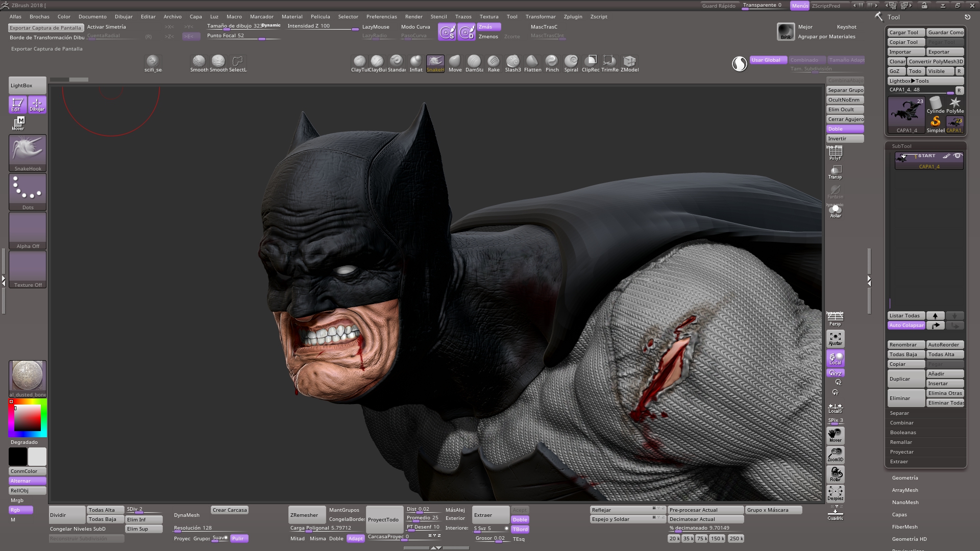This screenshot has height=551, width=980.
Task: Click the Cargar Tool button
Action: click(906, 33)
